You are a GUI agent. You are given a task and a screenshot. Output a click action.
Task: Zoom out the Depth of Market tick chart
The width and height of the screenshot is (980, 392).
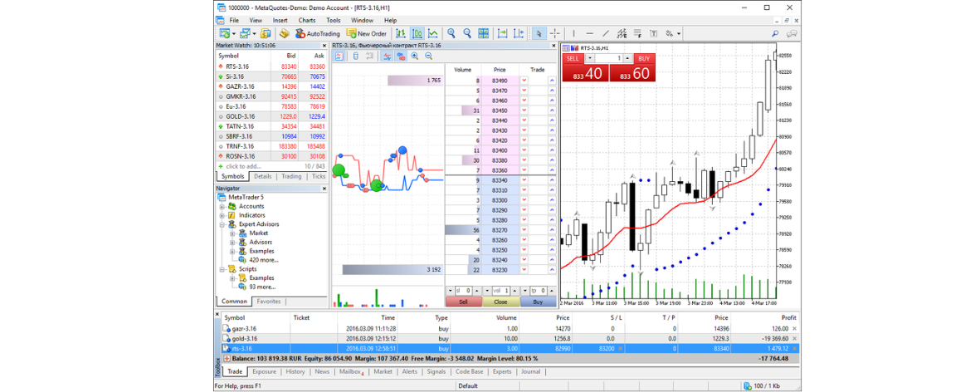429,56
